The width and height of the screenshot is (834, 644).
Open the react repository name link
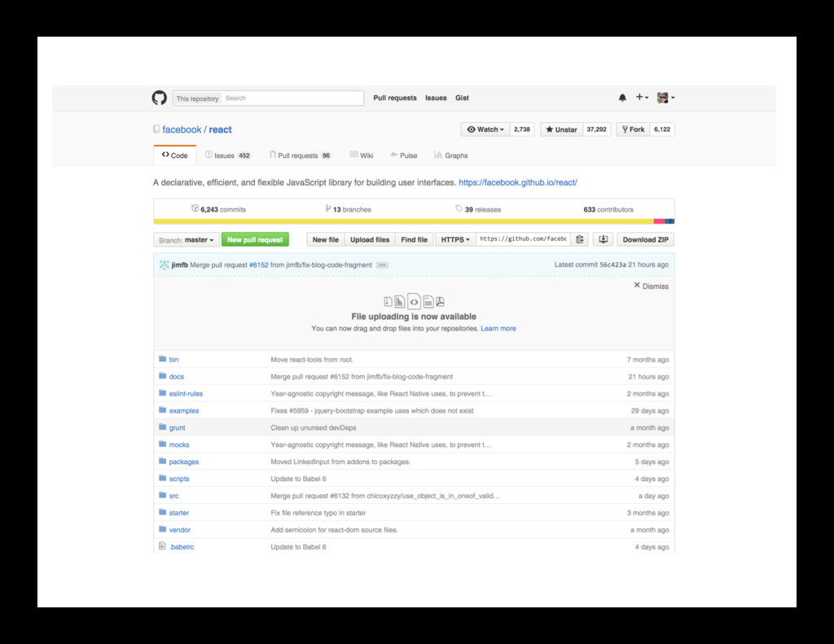pyautogui.click(x=220, y=129)
